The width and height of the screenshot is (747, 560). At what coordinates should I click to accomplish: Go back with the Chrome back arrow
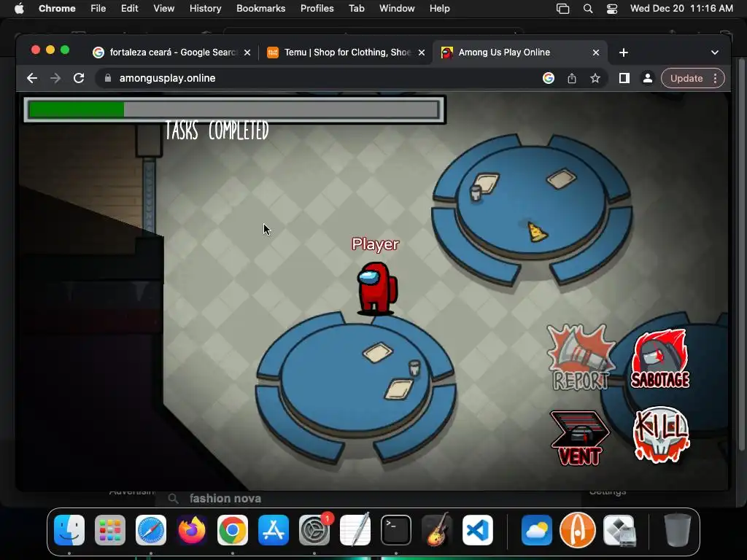click(32, 78)
